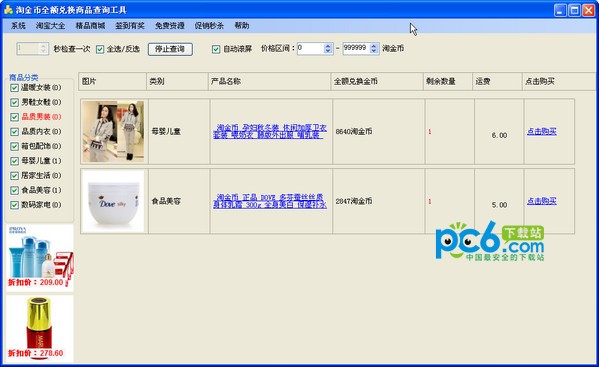Maximize the window

pyautogui.click(x=574, y=10)
